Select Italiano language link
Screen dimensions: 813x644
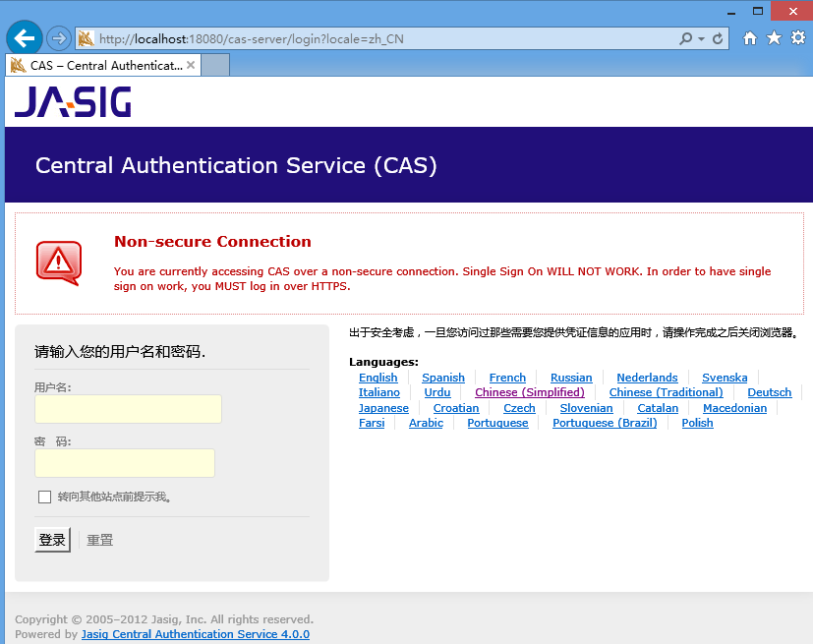coord(379,392)
